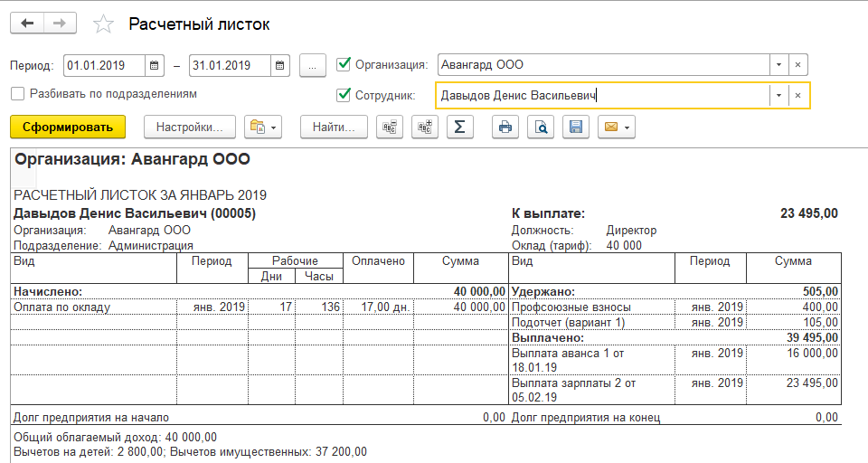This screenshot has width=868, height=463.
Task: Print the payslip using printer icon
Action: click(505, 127)
